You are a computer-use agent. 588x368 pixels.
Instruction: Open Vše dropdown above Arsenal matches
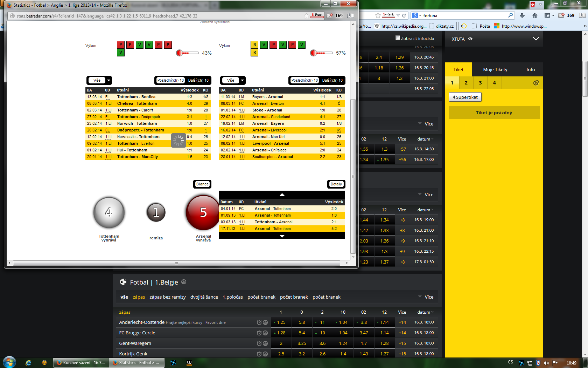click(x=233, y=80)
